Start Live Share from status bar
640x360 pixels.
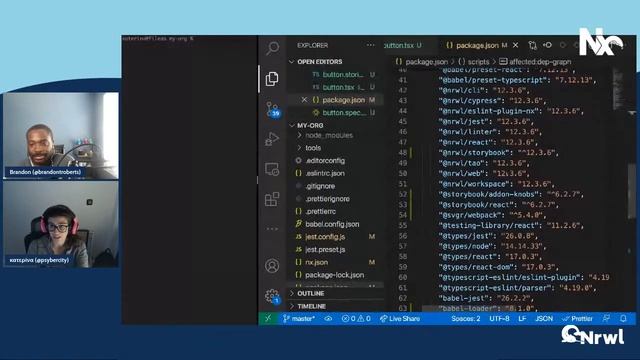(x=400, y=318)
